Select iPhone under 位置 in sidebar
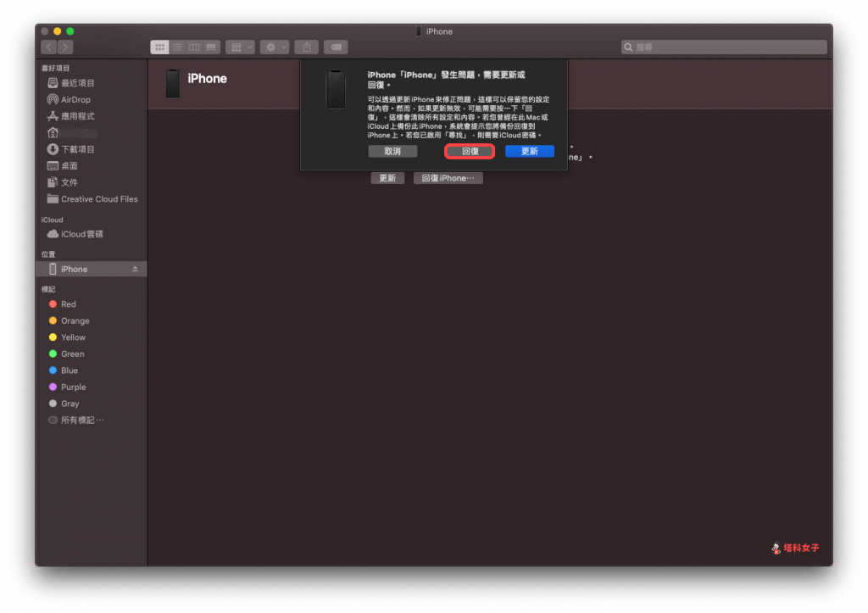The width and height of the screenshot is (868, 613). click(x=92, y=269)
